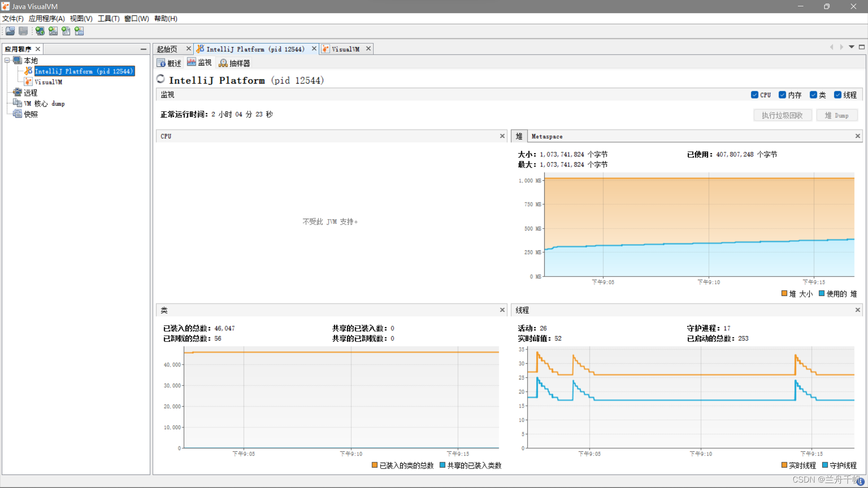868x488 pixels.
Task: Open the 工具(T) menu
Action: coord(108,19)
